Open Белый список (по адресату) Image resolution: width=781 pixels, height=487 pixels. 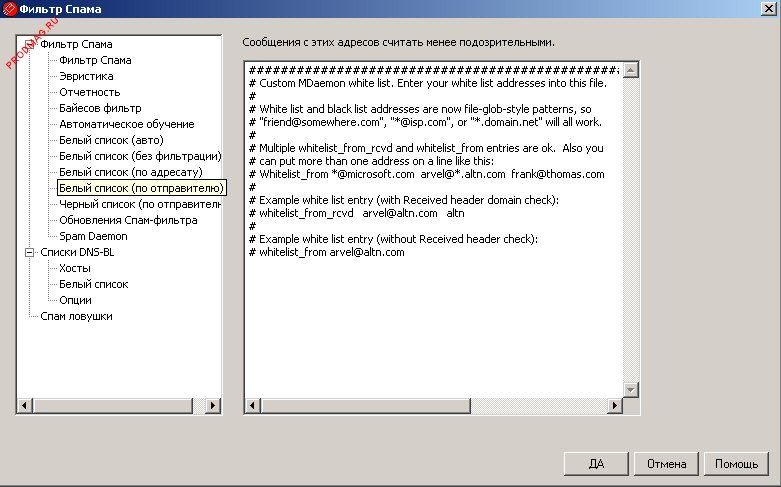coord(130,172)
